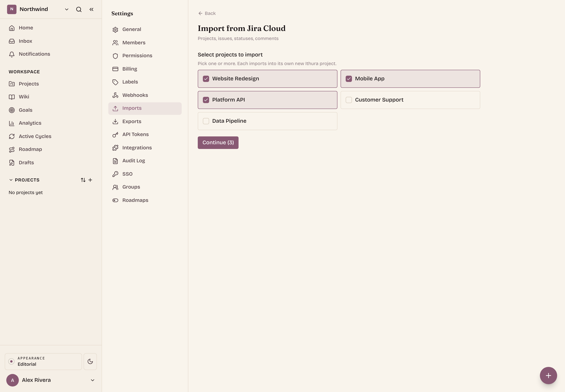Image resolution: width=565 pixels, height=392 pixels.
Task: Open the Analytics chart icon
Action: [12, 123]
